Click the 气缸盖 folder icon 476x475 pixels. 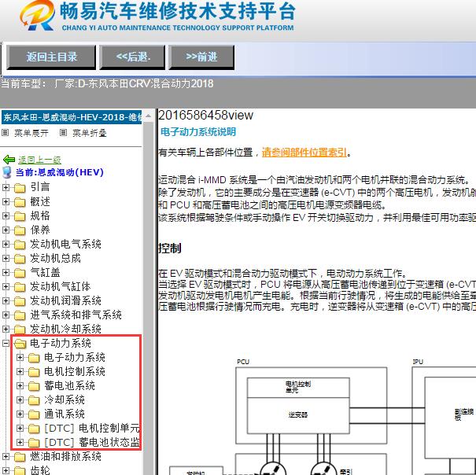point(20,273)
